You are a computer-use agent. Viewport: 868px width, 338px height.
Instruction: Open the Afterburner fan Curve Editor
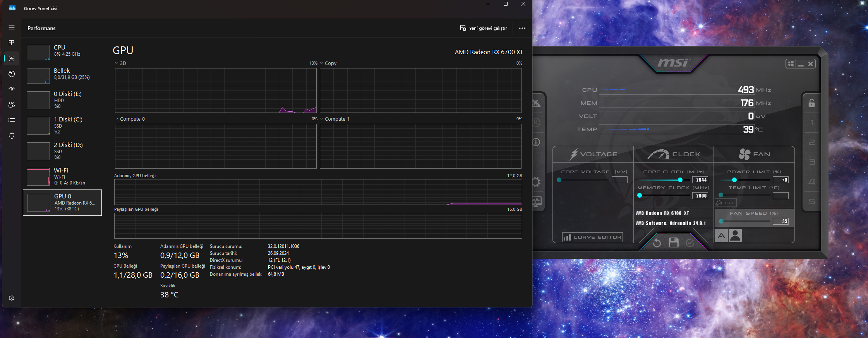point(593,237)
